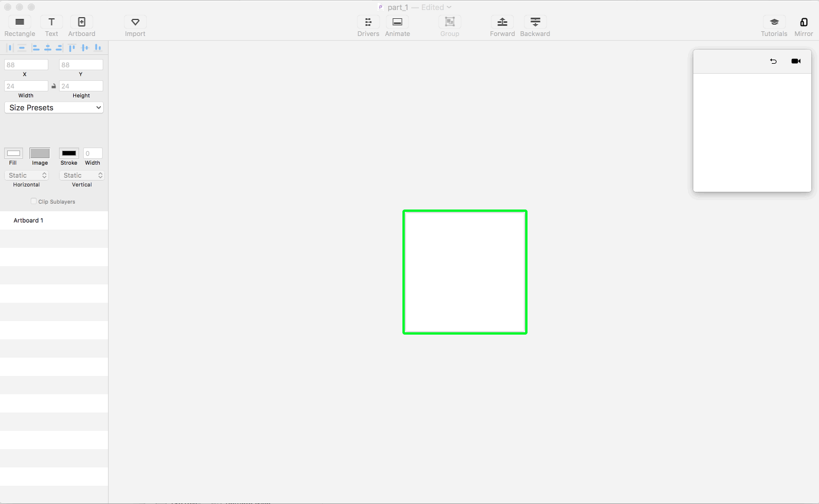Select Artboard 1 in the layer list
This screenshot has width=819, height=504.
coord(28,220)
